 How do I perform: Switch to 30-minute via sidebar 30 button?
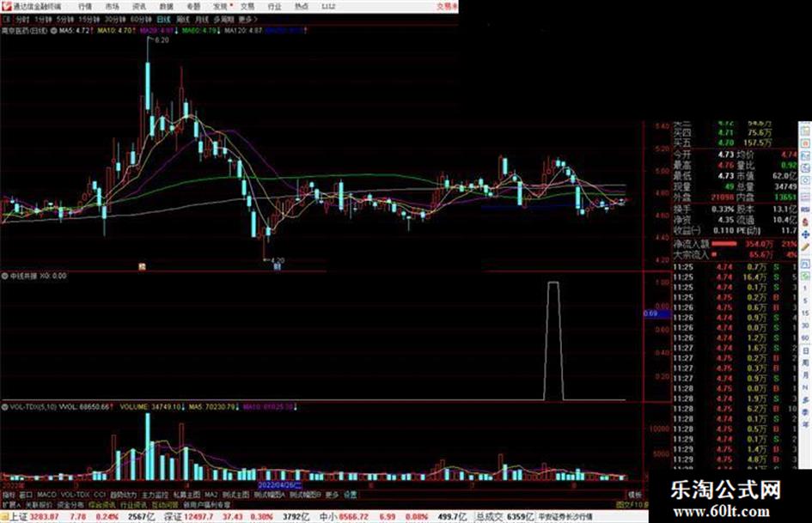[x=805, y=325]
